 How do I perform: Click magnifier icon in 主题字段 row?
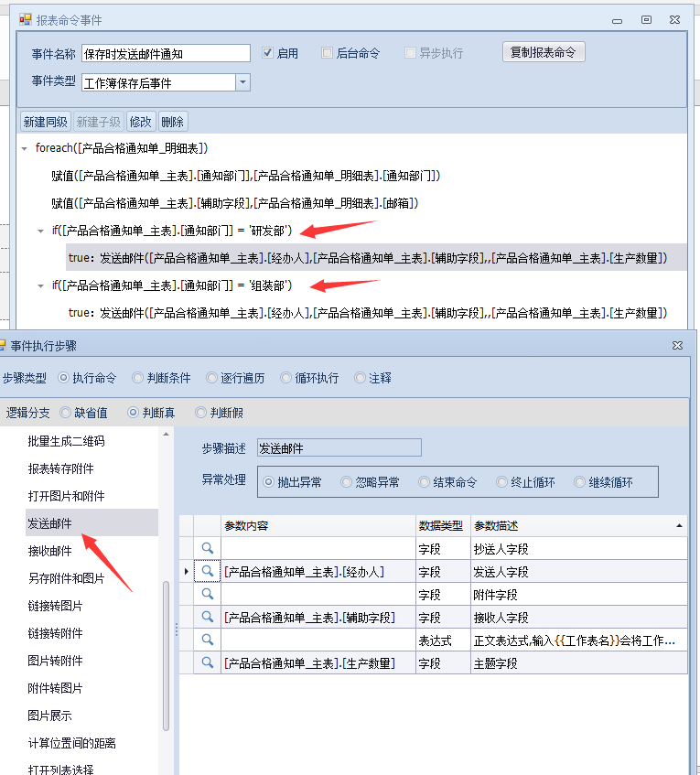tap(208, 662)
